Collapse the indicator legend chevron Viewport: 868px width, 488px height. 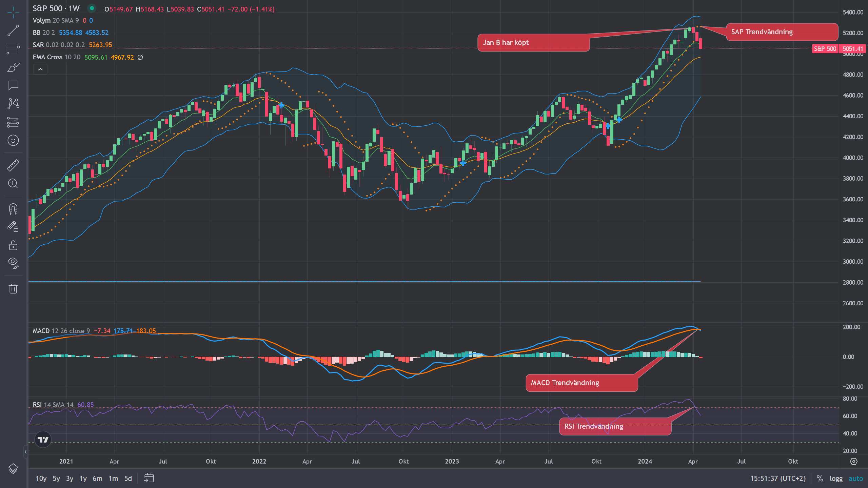[40, 69]
